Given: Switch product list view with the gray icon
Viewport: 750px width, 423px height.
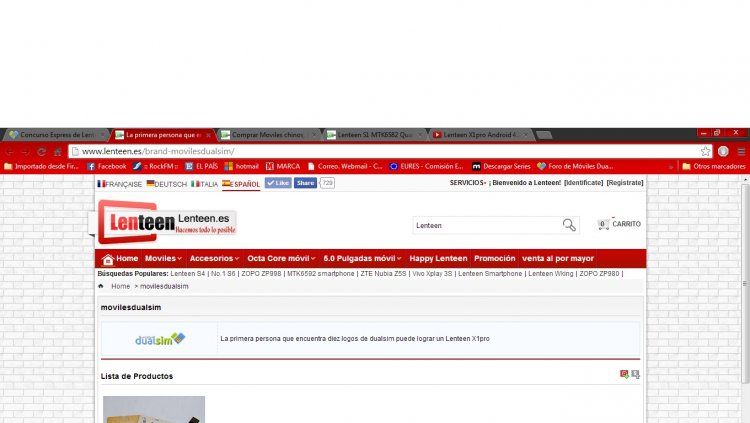Looking at the screenshot, I should tap(635, 374).
